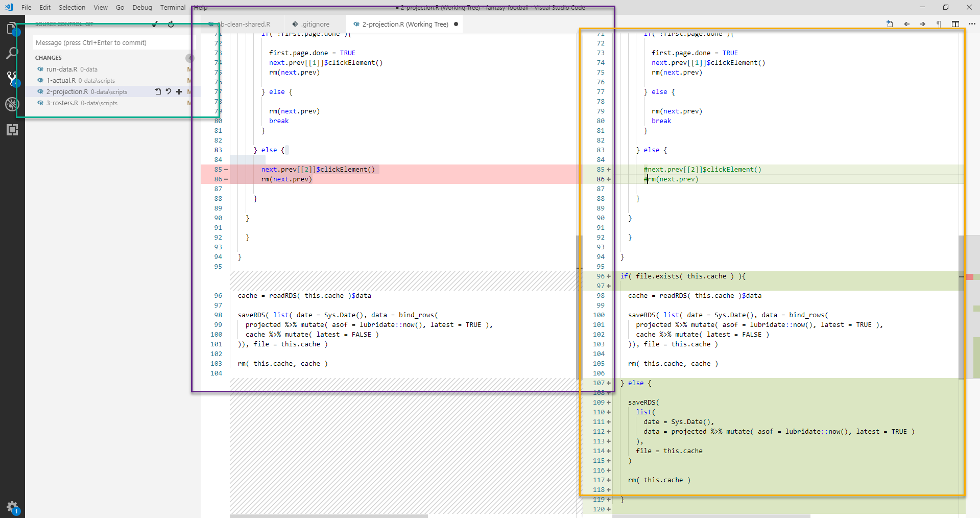Image resolution: width=980 pixels, height=518 pixels.
Task: Stage changes for 2-projection.R with plus icon
Action: [179, 92]
